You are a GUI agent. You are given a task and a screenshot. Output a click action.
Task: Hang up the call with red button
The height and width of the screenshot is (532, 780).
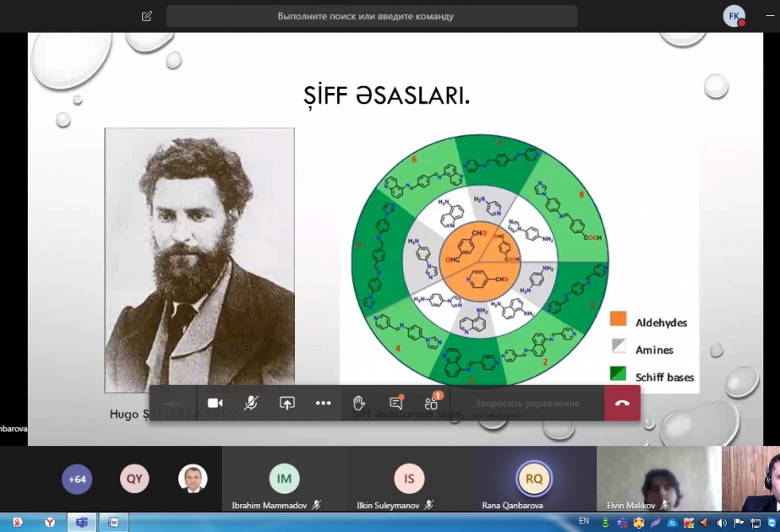pos(622,404)
